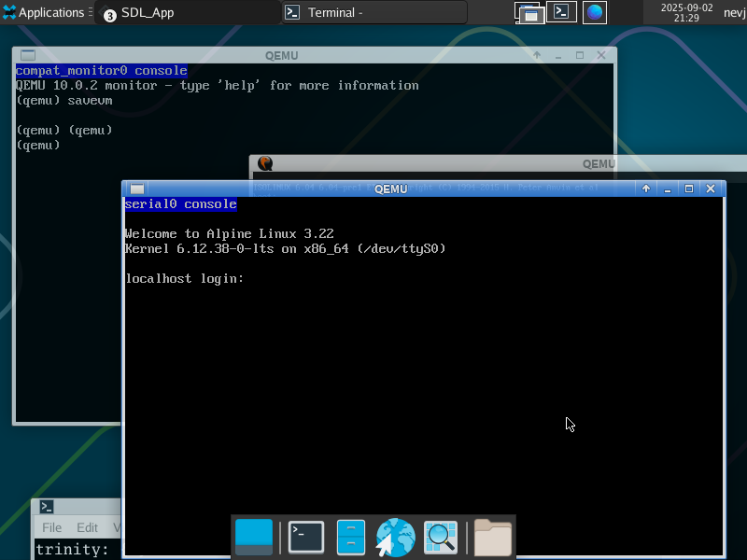Click the date and time clock
The width and height of the screenshot is (747, 560).
click(x=686, y=13)
